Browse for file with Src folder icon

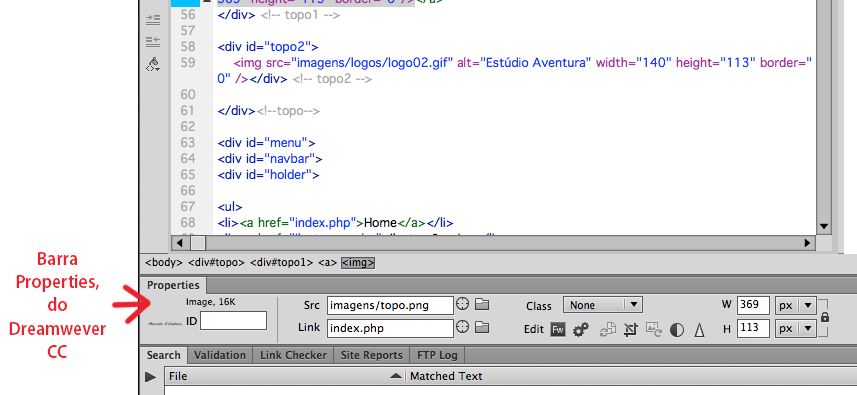pyautogui.click(x=482, y=305)
